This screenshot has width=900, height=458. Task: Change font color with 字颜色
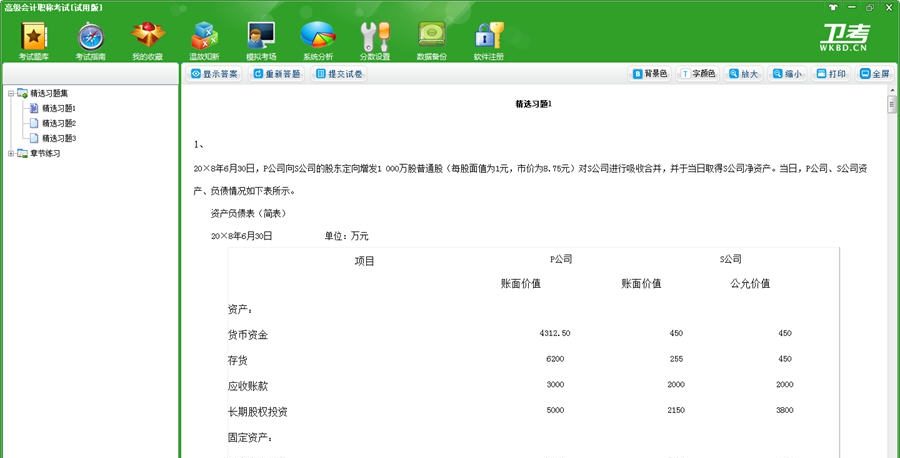[x=699, y=74]
